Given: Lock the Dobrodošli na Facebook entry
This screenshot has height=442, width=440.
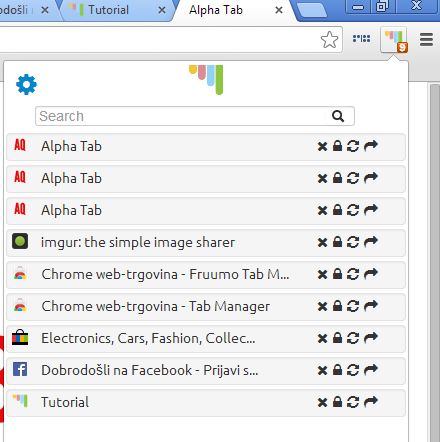Looking at the screenshot, I should tap(337, 370).
